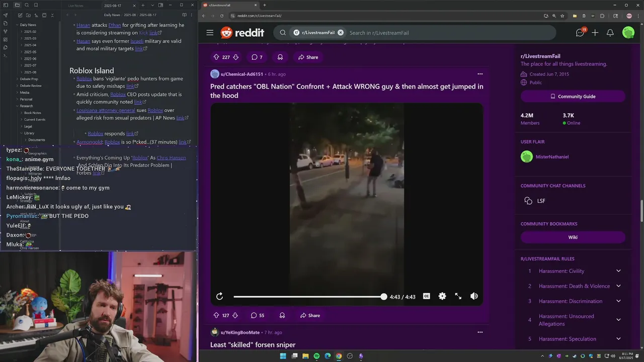Open Reddit chat with 19 notifications
The image size is (644, 362).
[x=580, y=33]
